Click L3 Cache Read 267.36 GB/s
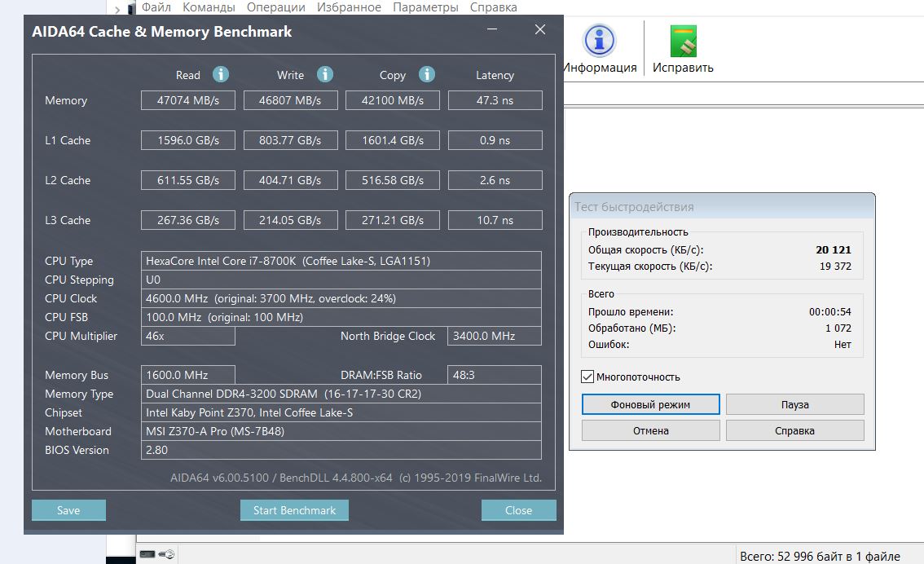This screenshot has height=564, width=924. tap(188, 220)
